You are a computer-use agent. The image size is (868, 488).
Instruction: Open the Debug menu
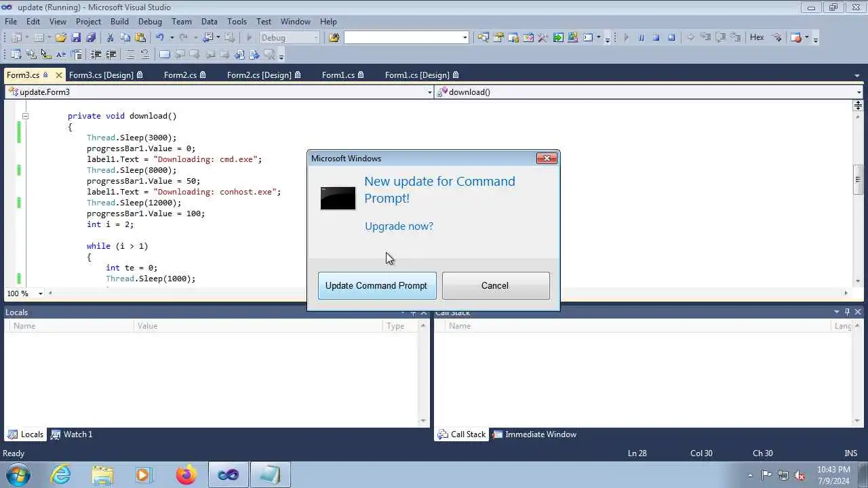tap(150, 22)
